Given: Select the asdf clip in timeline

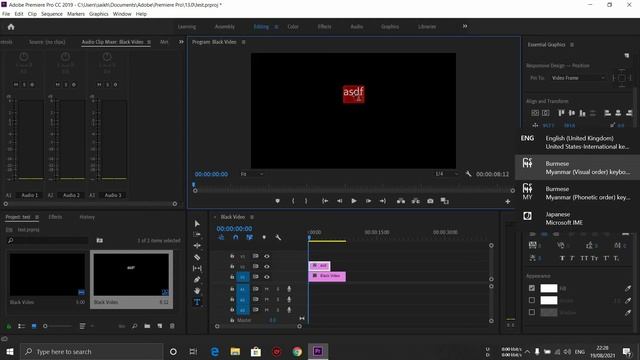Looking at the screenshot, I should (320, 266).
